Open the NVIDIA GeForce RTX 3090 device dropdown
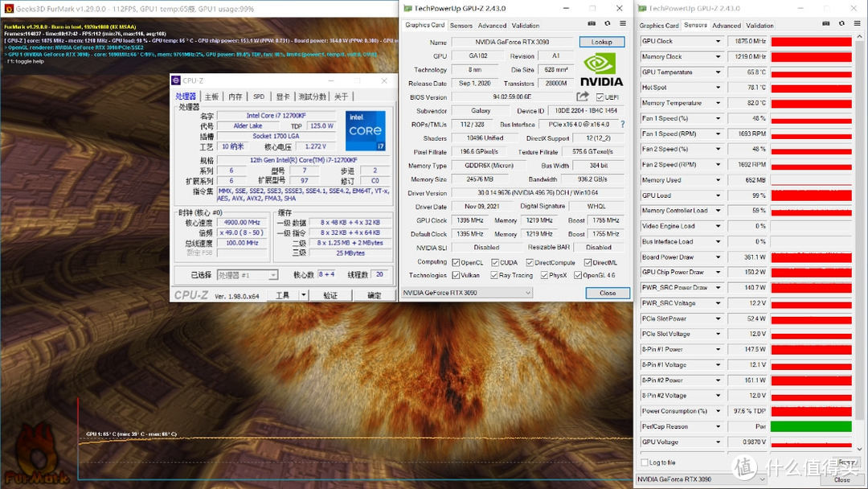868x489 pixels. (x=466, y=292)
